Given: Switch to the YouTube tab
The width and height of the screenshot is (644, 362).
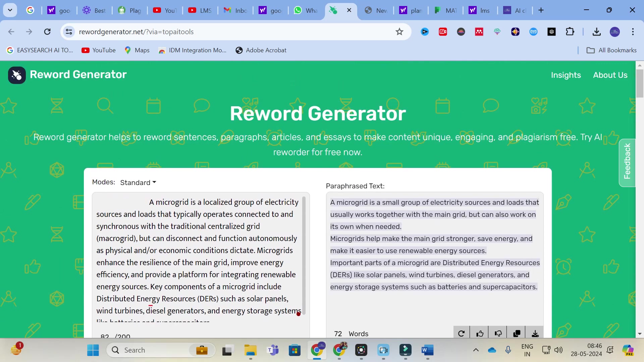Looking at the screenshot, I should tap(165, 10).
